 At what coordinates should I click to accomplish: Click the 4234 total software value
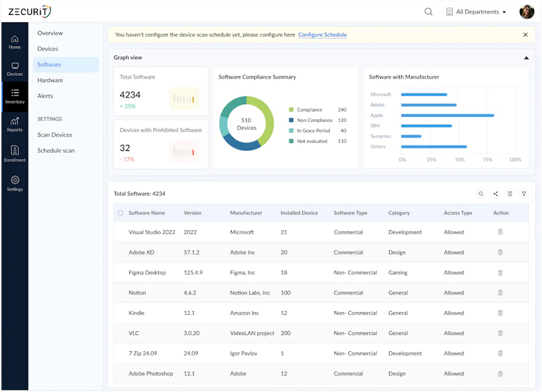[130, 95]
